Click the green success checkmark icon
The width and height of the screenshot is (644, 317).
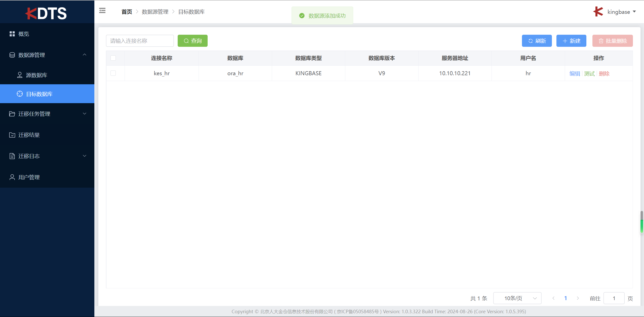click(302, 16)
